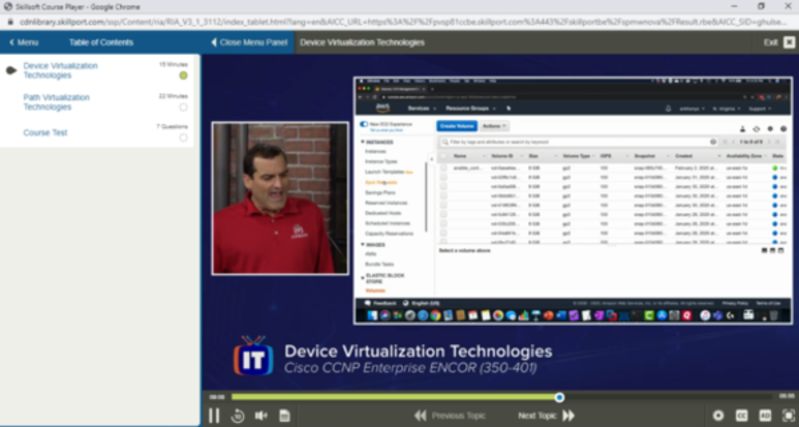
Task: Toggle New EC2 Experience switch
Action: [364, 124]
